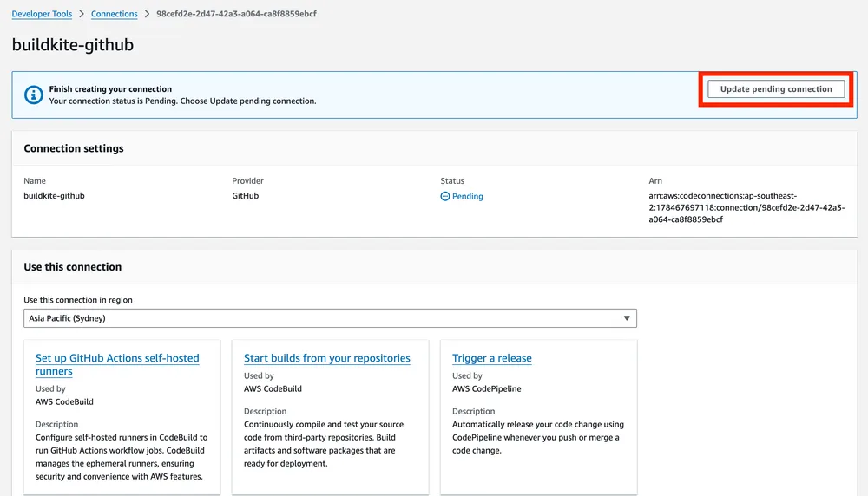Open the region dropdown arrow
This screenshot has width=868, height=496.
click(627, 318)
